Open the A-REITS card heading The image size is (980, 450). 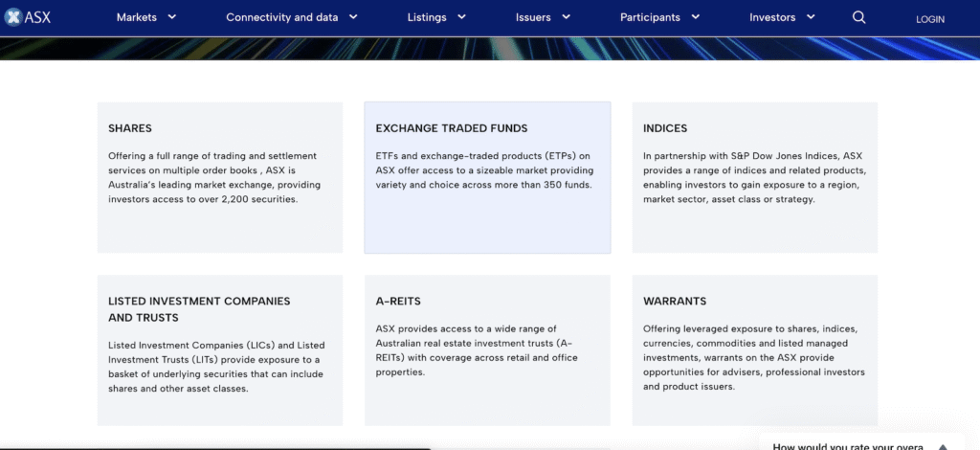point(398,302)
